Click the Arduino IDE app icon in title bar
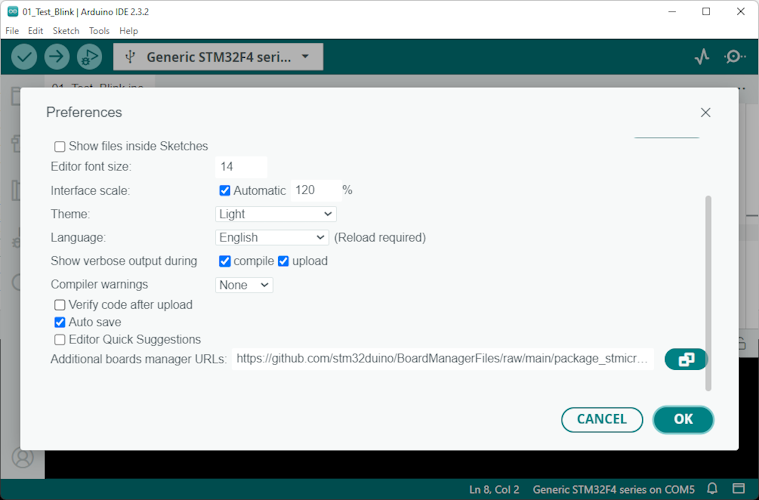Viewport: 759px width, 500px height. coord(13,12)
